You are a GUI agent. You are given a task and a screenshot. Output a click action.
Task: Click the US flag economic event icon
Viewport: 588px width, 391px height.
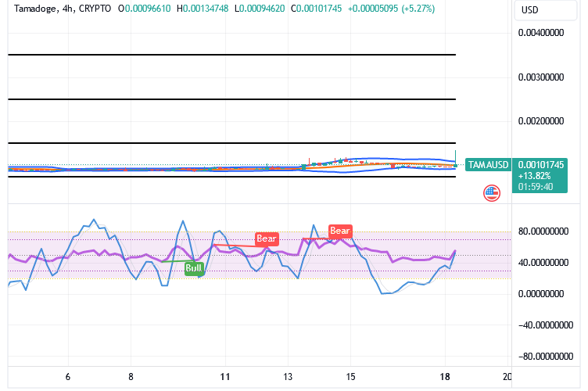[492, 193]
